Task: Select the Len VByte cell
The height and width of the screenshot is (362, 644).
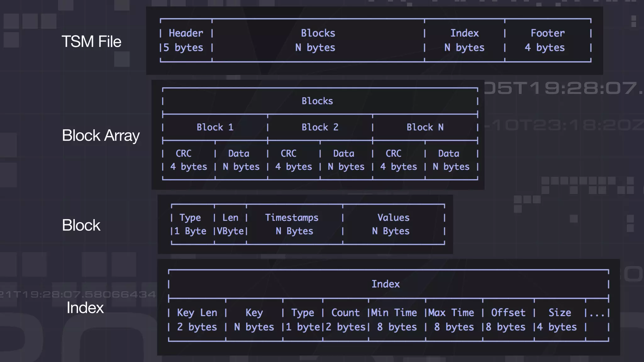Action: [x=230, y=224]
